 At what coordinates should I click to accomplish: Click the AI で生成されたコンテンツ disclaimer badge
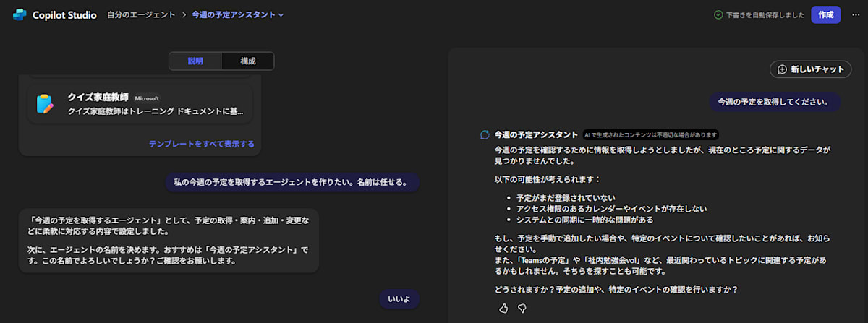pyautogui.click(x=650, y=134)
